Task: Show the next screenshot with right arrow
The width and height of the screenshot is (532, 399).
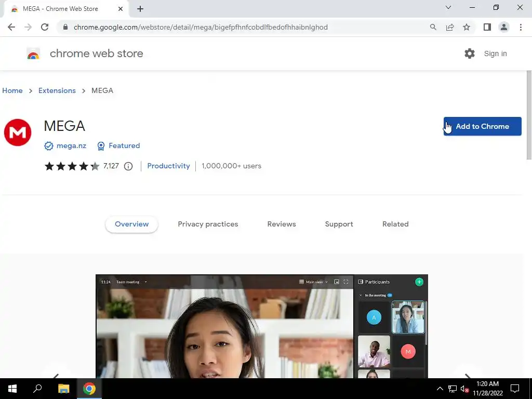Action: click(468, 375)
